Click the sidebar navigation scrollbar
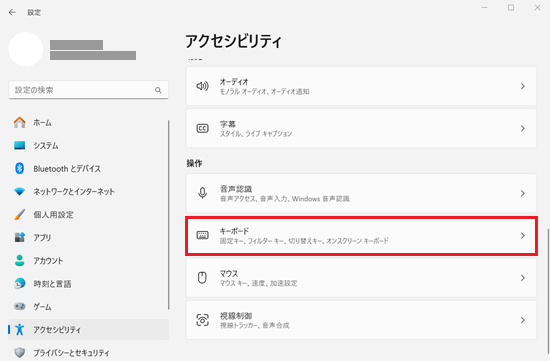 point(169,215)
